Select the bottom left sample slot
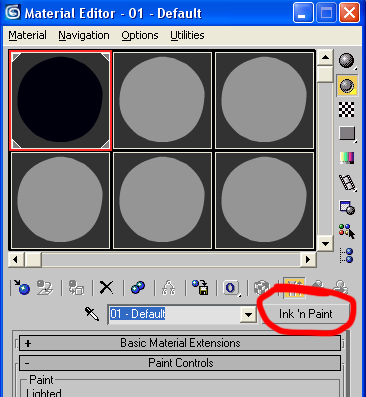 click(60, 200)
